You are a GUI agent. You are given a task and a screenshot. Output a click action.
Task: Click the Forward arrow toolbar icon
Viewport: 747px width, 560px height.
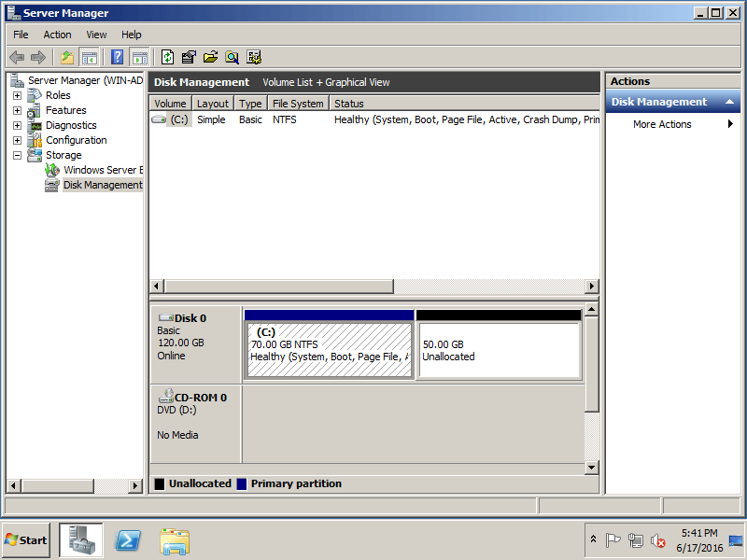(37, 58)
